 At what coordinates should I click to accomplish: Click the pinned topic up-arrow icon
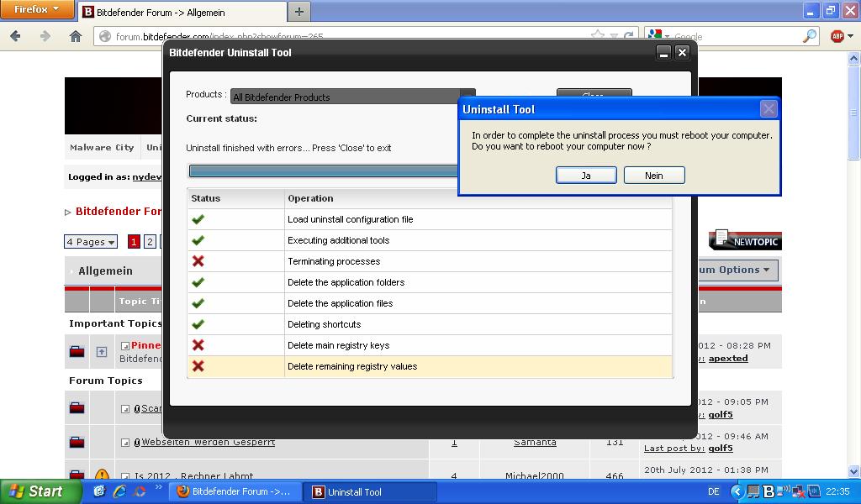(x=102, y=351)
